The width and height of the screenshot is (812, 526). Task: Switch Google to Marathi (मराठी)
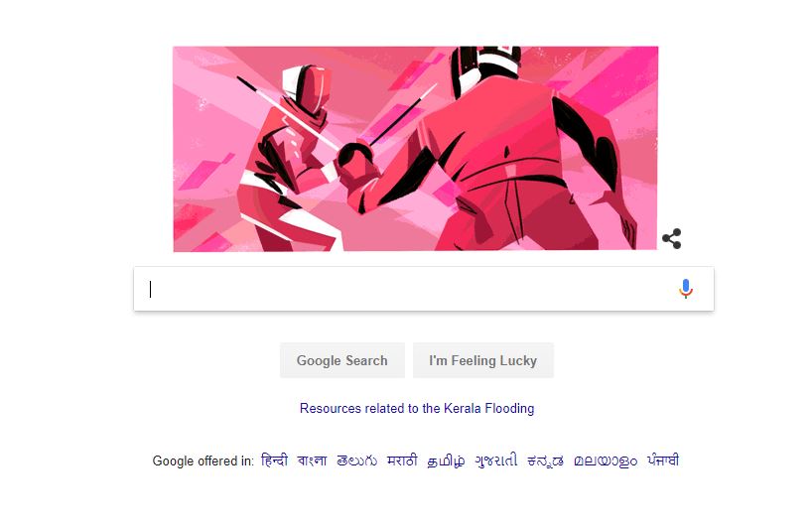tap(402, 460)
